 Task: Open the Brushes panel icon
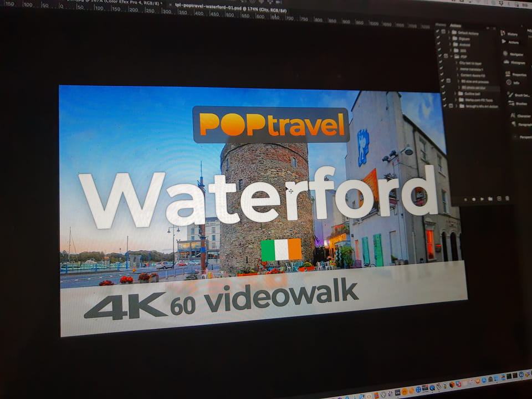click(x=510, y=103)
